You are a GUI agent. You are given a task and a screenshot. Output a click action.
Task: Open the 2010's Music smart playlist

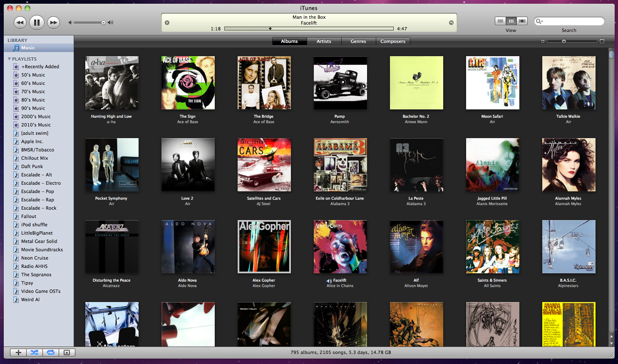39,125
